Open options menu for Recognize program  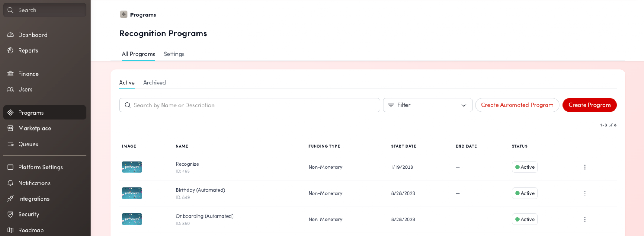coord(585,167)
